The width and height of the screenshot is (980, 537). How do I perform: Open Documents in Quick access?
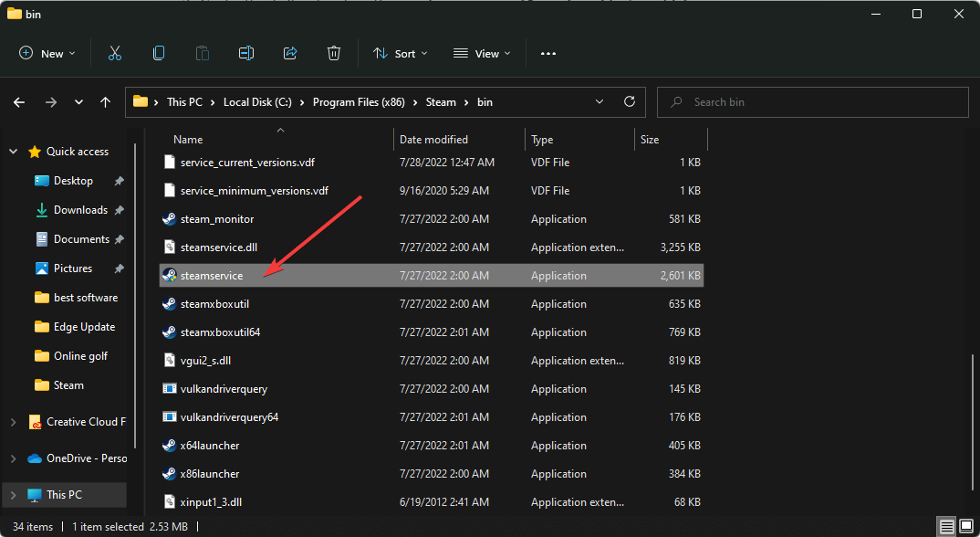click(81, 239)
